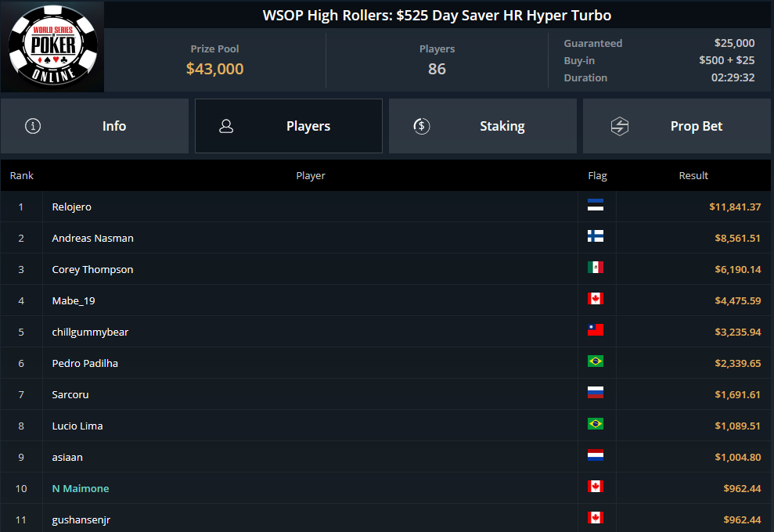This screenshot has height=532, width=774.
Task: Click Andreas Nasman's Finland flag icon
Action: 596,236
